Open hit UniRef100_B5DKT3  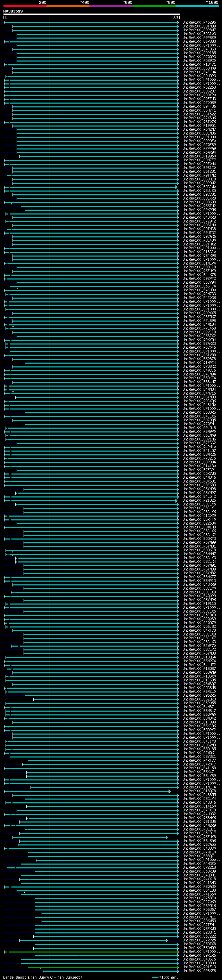click(x=199, y=539)
